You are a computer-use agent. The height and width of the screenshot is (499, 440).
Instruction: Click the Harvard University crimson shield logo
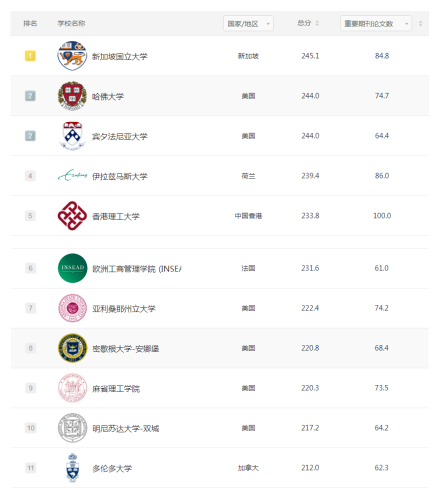pyautogui.click(x=72, y=96)
